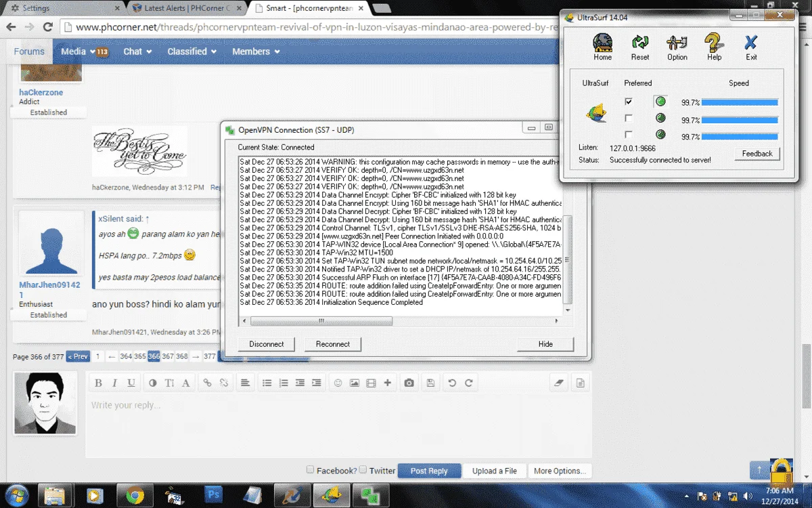Hide the OpenVPN connection window
Viewport: 812px width, 508px height.
click(545, 344)
